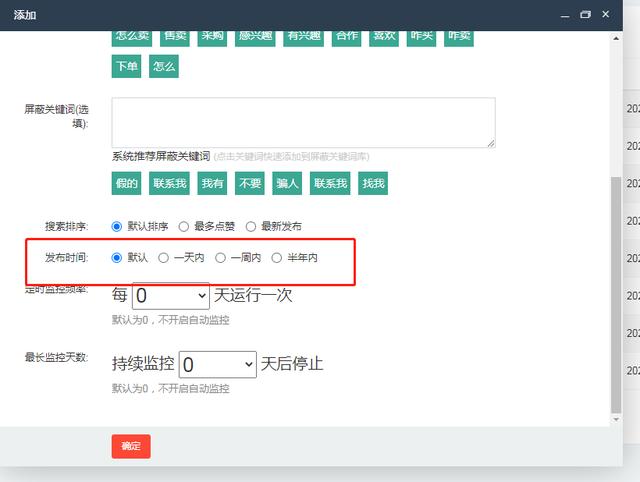Add 找我 to blocked keywords

[x=373, y=183]
